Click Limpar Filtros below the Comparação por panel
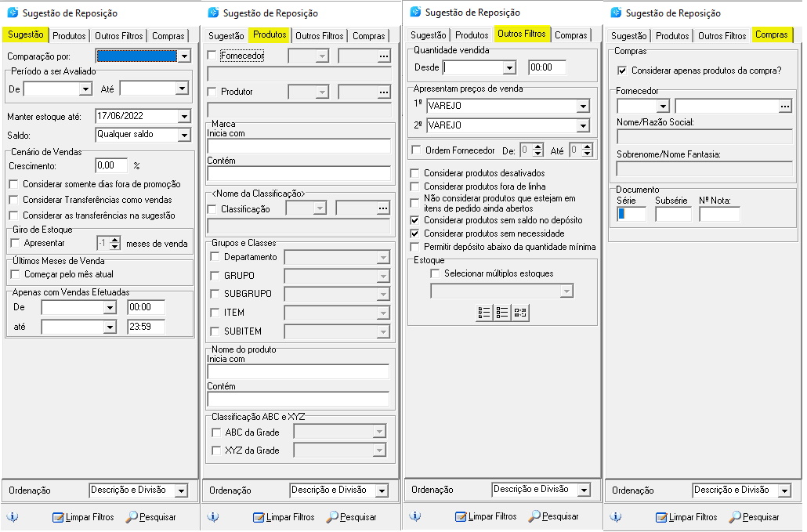 (83, 517)
